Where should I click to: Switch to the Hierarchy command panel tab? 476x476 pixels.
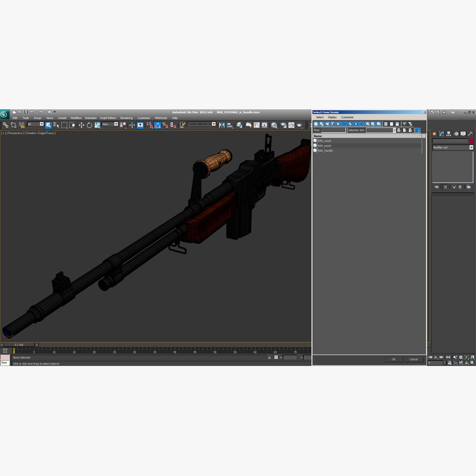point(449,134)
